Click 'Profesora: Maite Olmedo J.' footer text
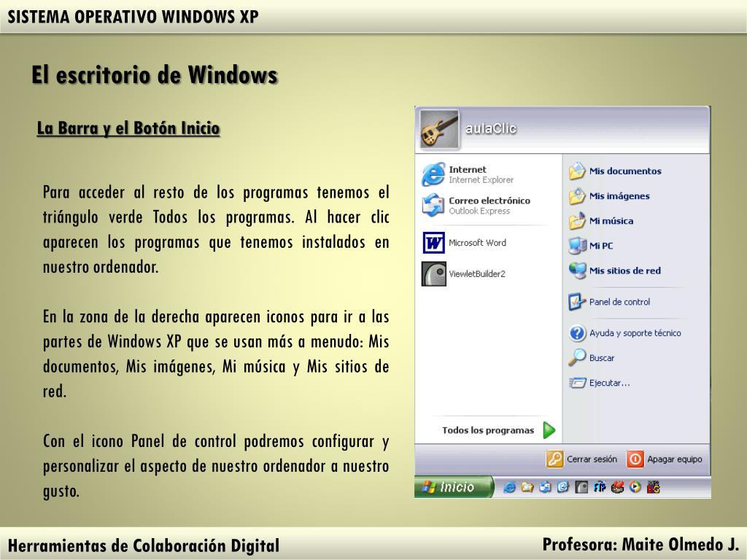 click(640, 544)
